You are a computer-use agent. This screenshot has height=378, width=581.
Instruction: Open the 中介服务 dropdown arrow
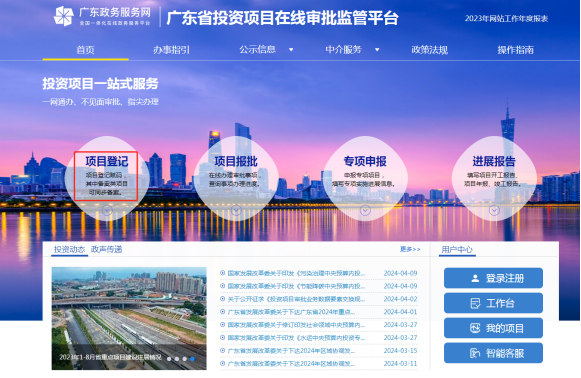pos(377,50)
